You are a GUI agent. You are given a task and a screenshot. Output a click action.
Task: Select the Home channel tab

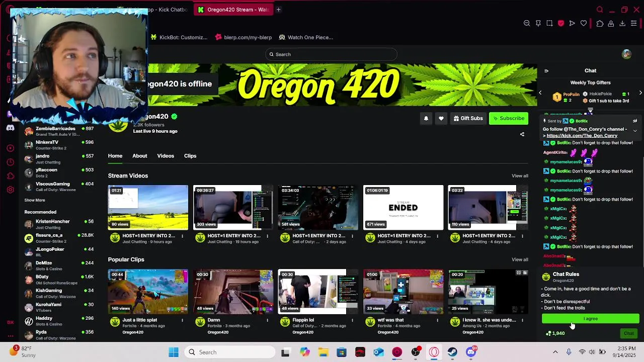[115, 156]
